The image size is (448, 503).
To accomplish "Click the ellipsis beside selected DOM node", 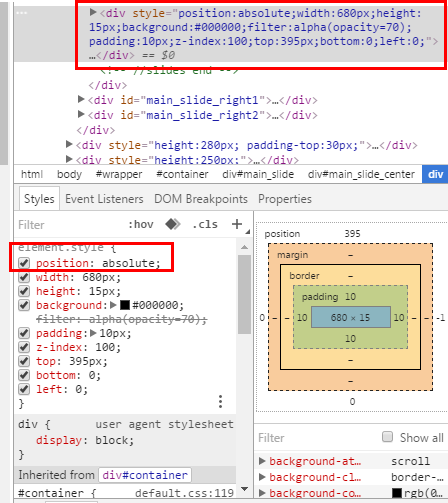I will click(x=21, y=13).
